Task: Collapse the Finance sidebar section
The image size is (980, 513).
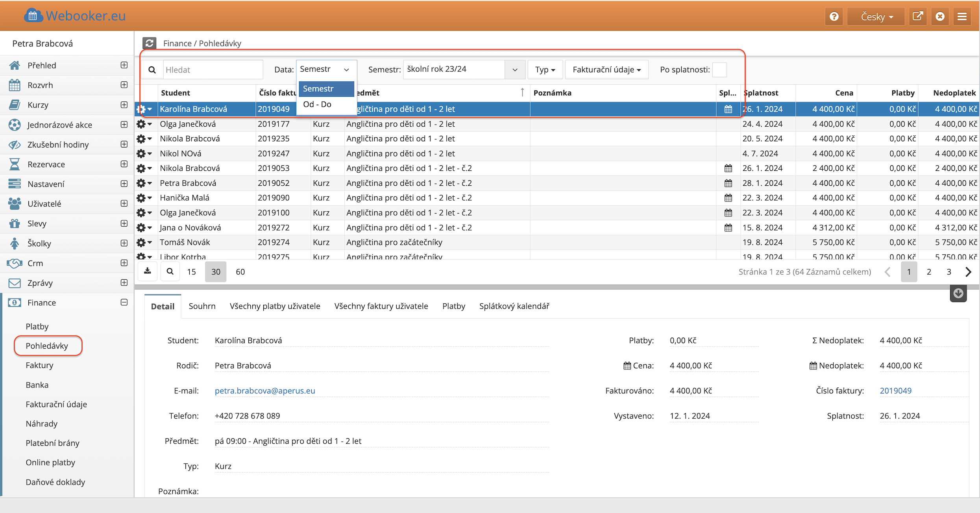Action: (x=124, y=302)
